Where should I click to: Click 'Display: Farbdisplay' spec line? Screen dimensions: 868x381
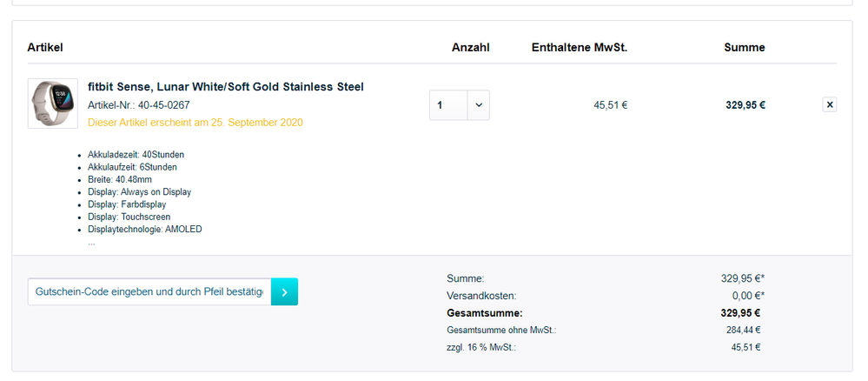[x=127, y=204]
